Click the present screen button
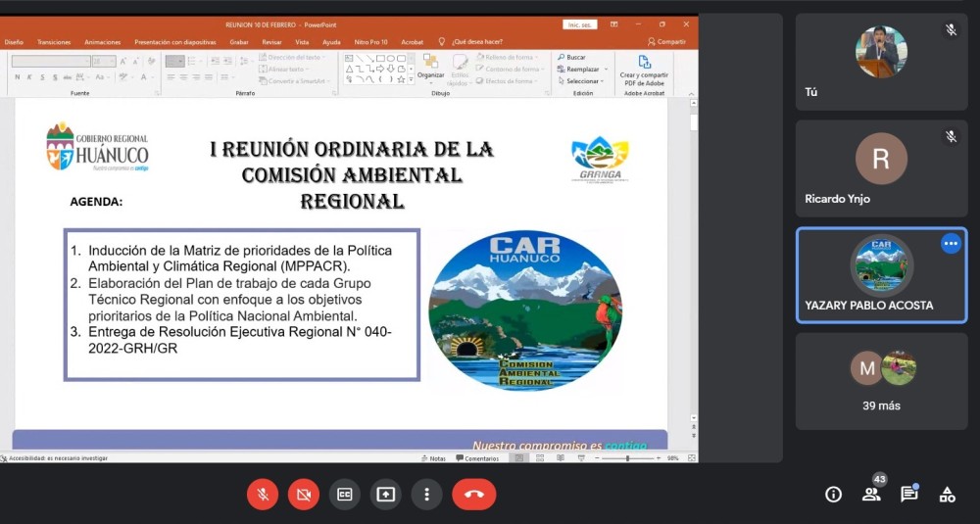The width and height of the screenshot is (980, 524). [386, 495]
